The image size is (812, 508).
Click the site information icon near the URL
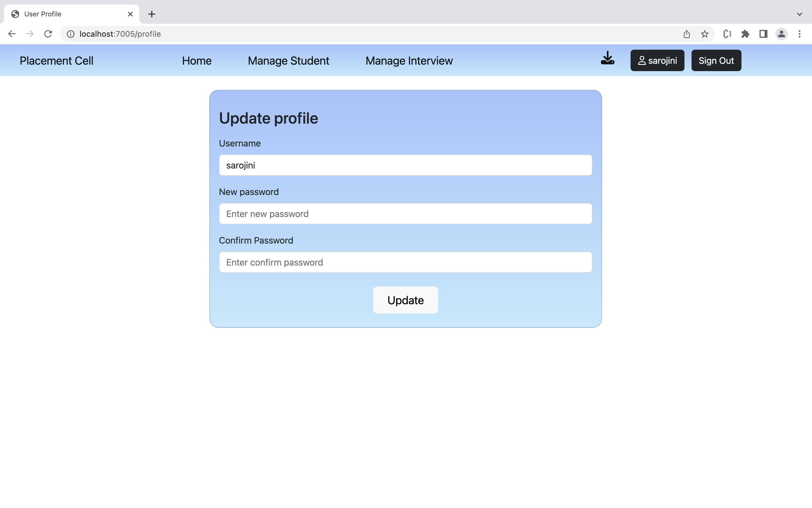coord(70,34)
